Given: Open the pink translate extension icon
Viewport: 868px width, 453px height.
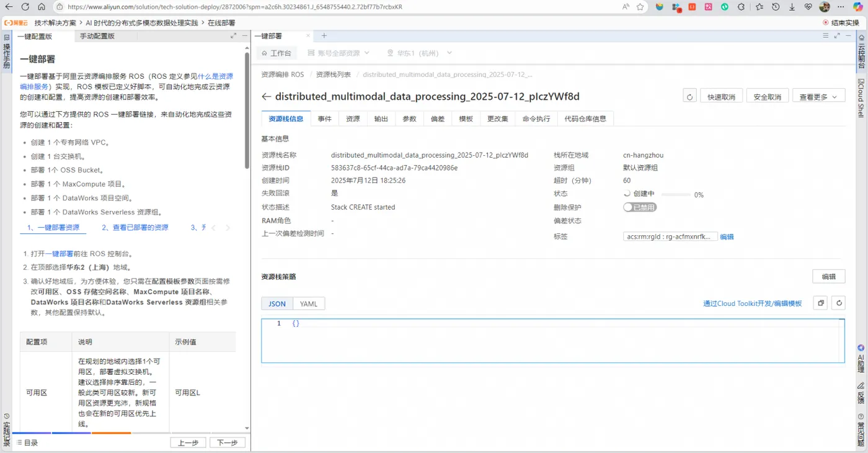Looking at the screenshot, I should pos(708,7).
